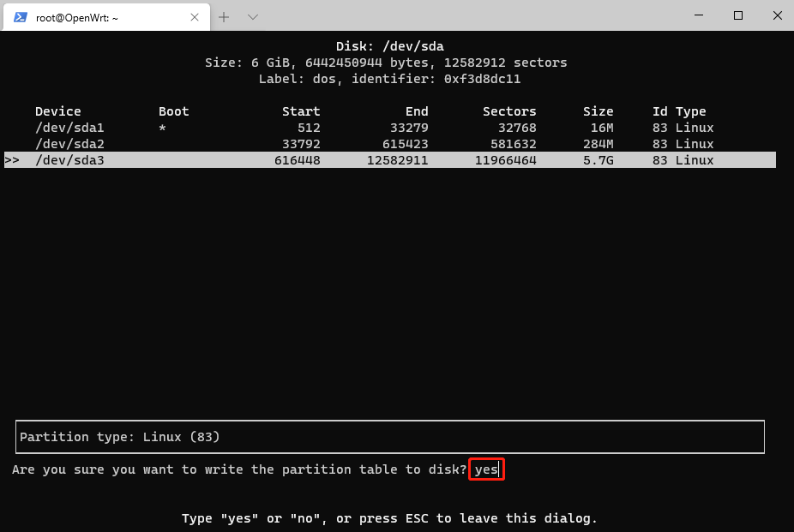Click the Device column header
Image resolution: width=794 pixels, height=532 pixels.
coord(58,111)
